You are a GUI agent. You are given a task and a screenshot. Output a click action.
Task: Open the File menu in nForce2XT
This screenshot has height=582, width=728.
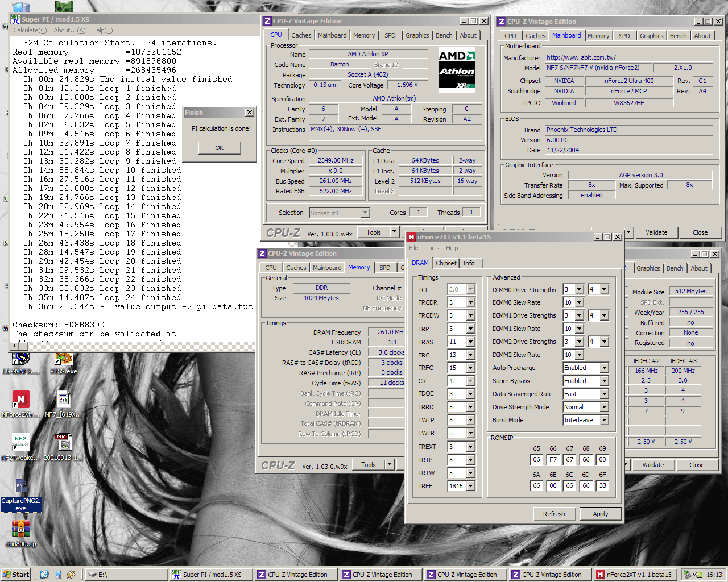(413, 248)
